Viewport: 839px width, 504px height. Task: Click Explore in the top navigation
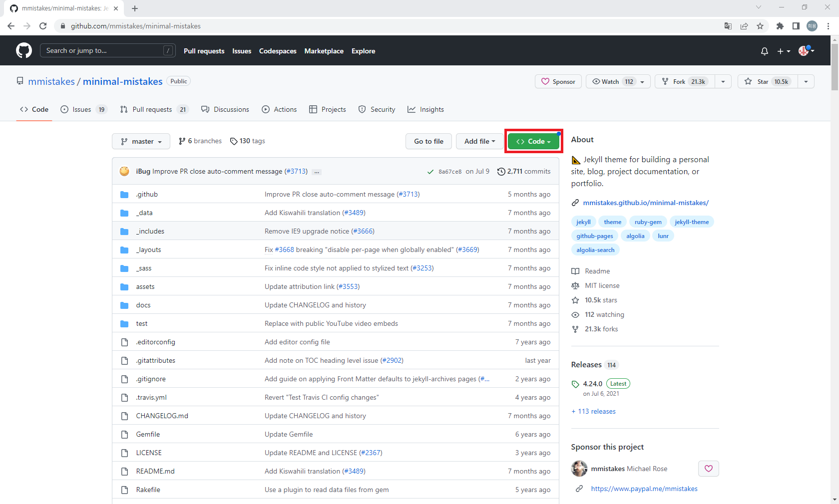pyautogui.click(x=363, y=51)
